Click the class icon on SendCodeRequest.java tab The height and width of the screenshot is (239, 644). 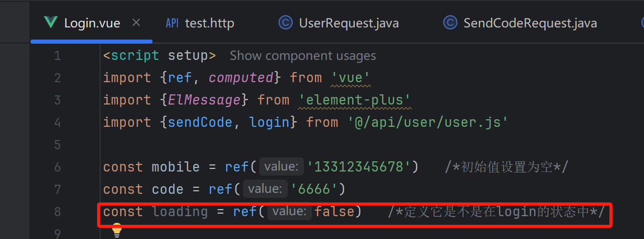[450, 23]
